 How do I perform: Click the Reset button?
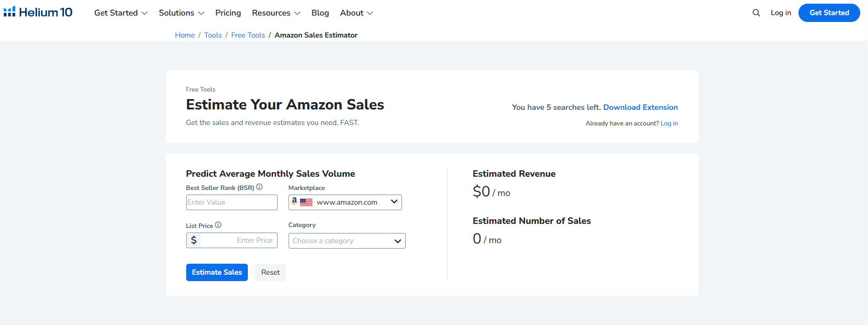click(270, 272)
